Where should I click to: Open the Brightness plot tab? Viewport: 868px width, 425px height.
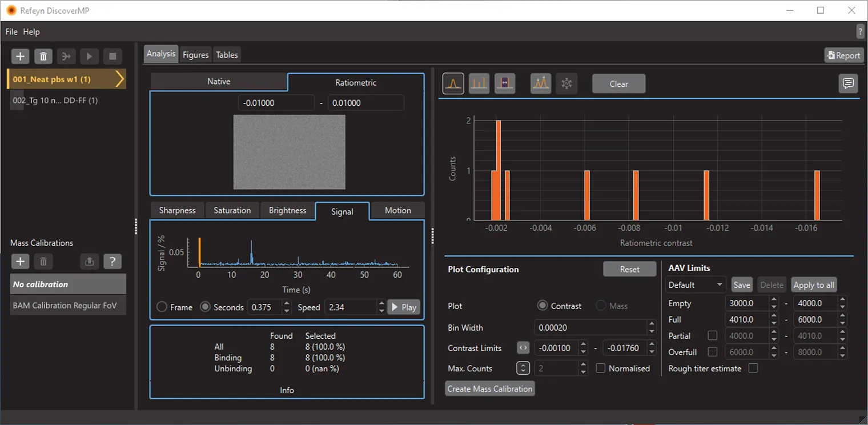point(287,210)
